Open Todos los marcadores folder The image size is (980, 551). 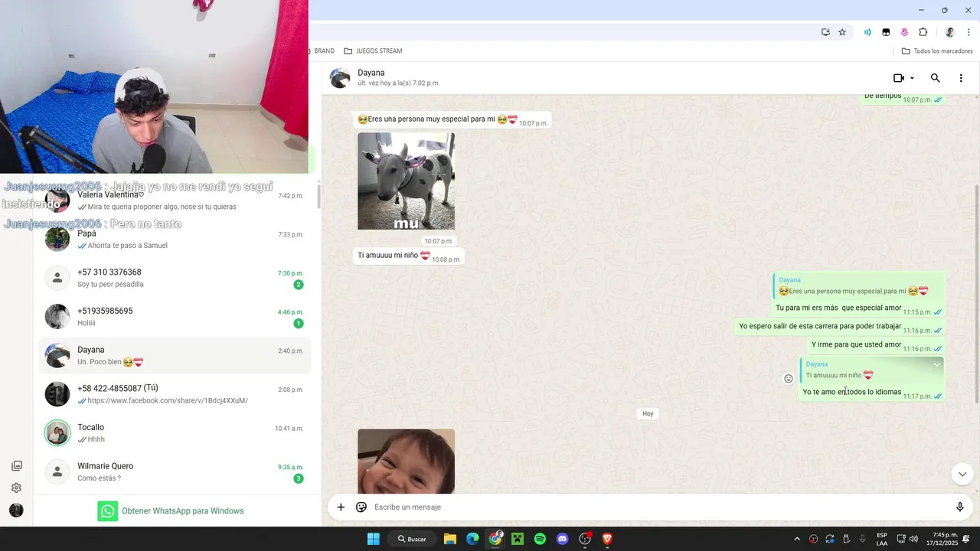[937, 51]
